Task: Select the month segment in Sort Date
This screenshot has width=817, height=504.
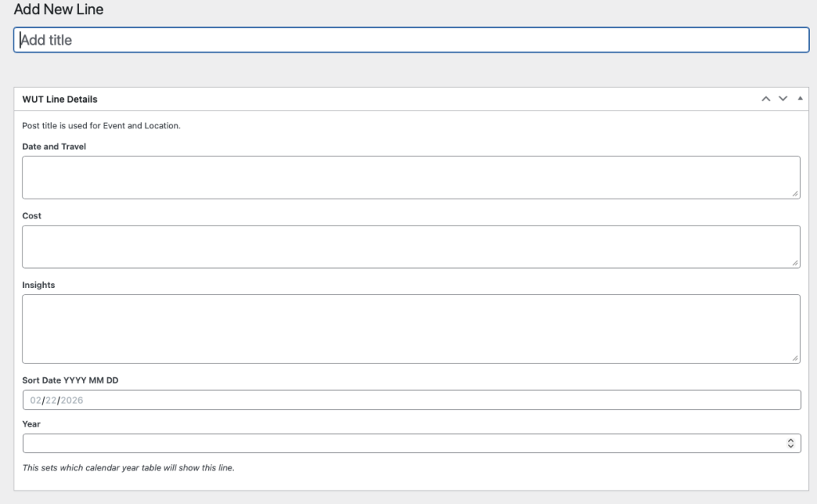Action: 36,400
